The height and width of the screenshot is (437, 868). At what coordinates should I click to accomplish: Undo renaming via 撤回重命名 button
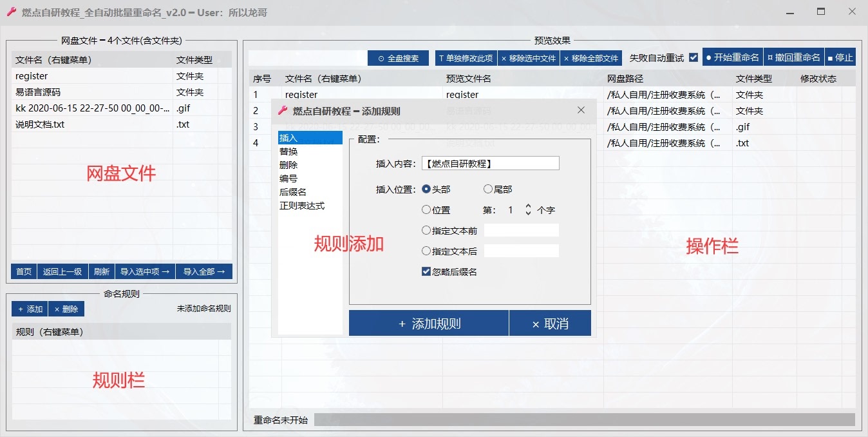[794, 57]
